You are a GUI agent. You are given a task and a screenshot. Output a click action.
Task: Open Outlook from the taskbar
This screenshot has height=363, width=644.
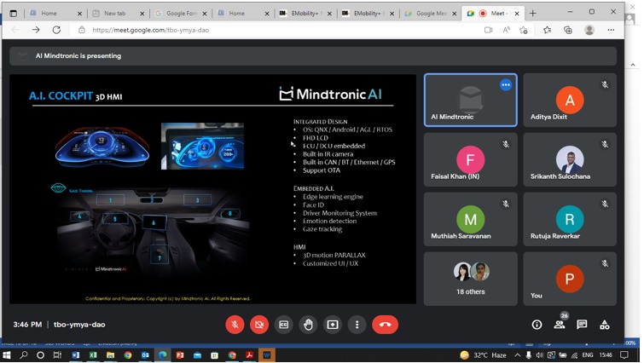coord(145,355)
